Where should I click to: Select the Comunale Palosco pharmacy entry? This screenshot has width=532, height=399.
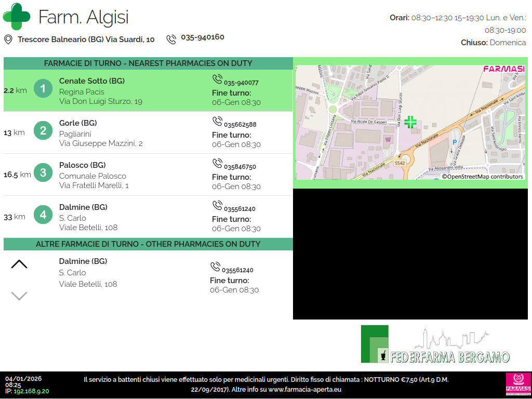[92, 176]
